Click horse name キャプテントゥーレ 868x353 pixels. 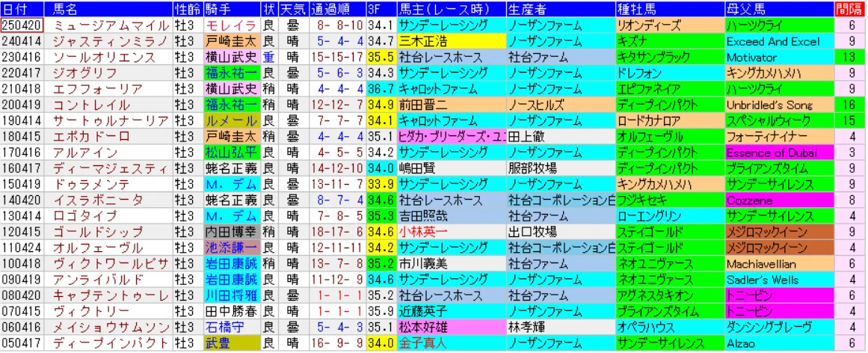tap(110, 296)
